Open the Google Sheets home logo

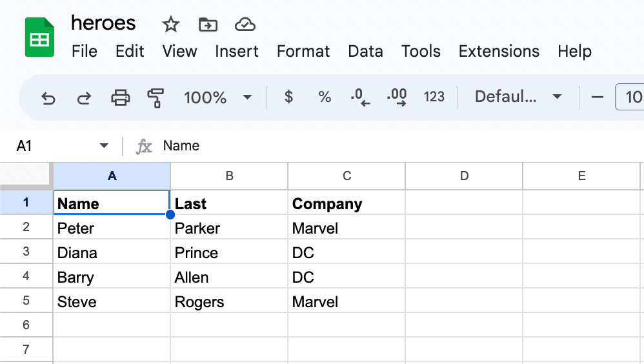pos(39,37)
